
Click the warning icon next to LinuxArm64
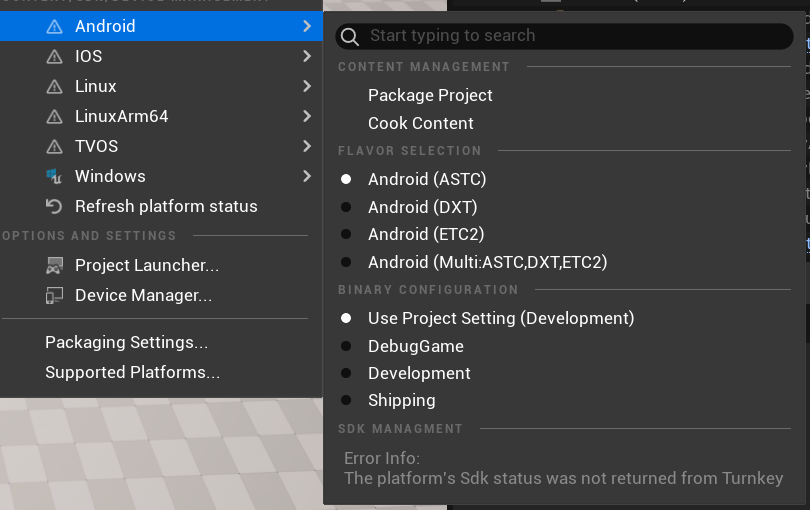(x=54, y=116)
